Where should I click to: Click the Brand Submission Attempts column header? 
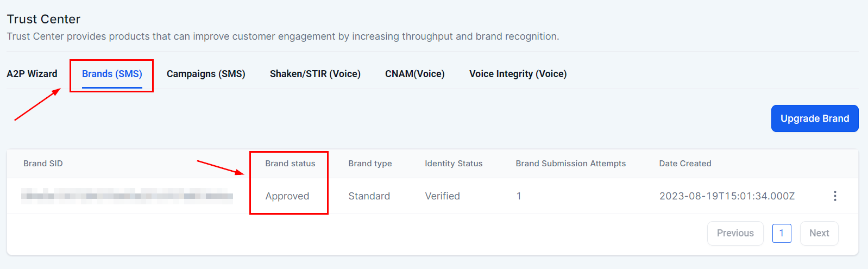click(570, 164)
